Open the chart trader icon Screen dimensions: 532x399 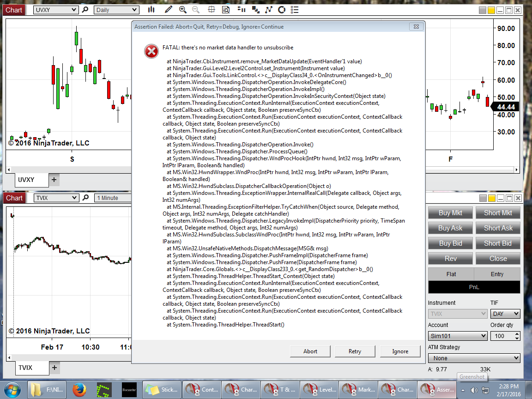click(242, 10)
